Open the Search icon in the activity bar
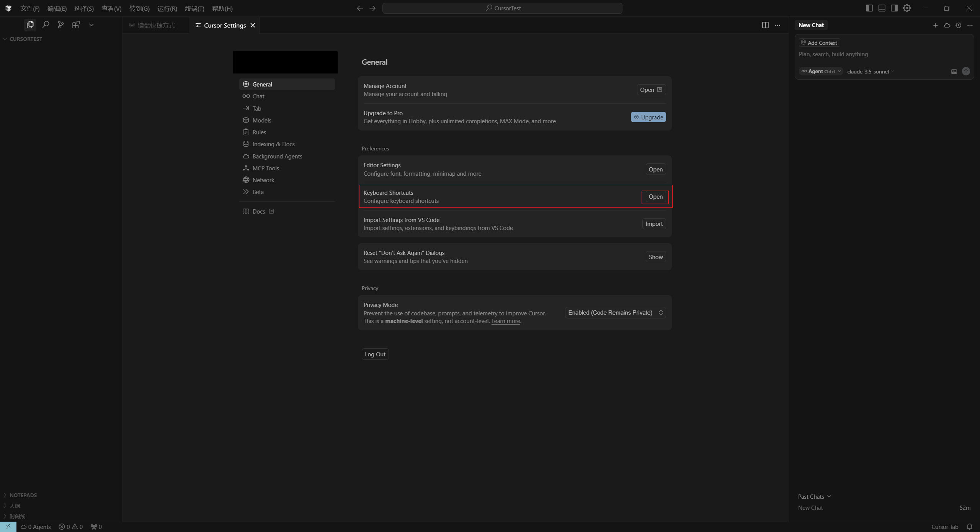 pyautogui.click(x=46, y=25)
